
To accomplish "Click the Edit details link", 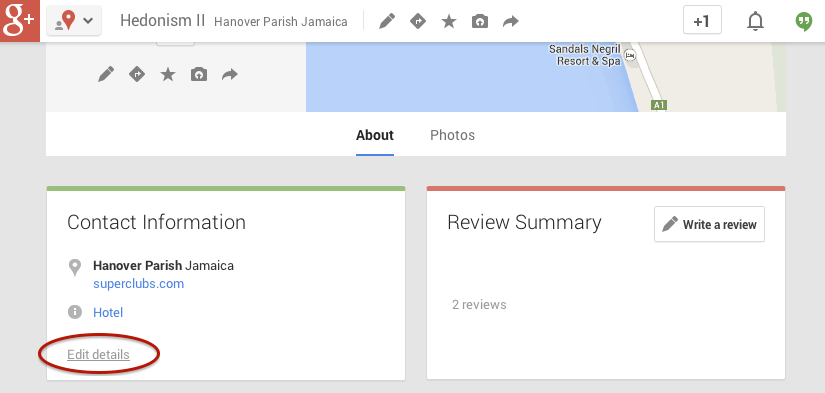I will 98,355.
